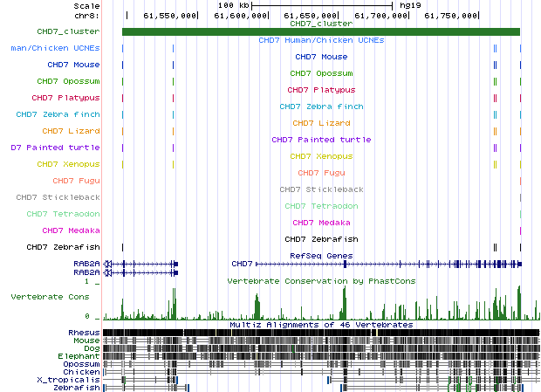Click the green CHD7_cluster bar
The width and height of the screenshot is (541, 392).
321,32
